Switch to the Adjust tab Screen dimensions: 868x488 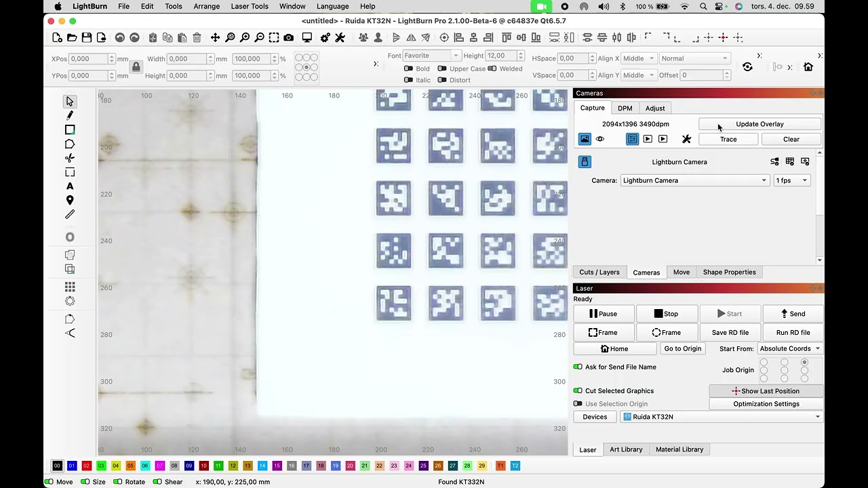click(655, 108)
